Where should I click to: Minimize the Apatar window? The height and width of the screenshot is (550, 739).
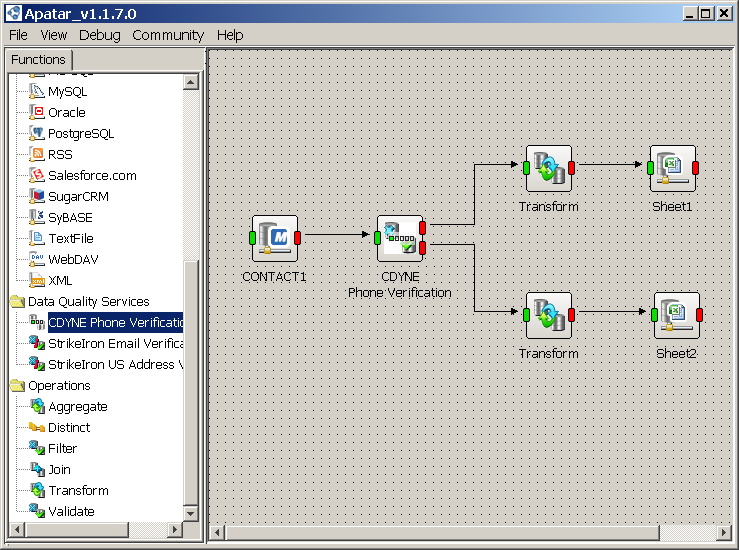tap(690, 14)
